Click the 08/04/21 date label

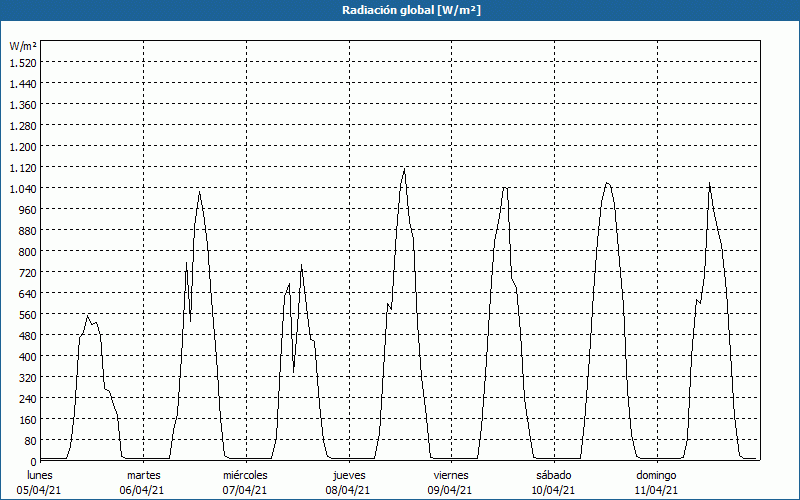348,490
